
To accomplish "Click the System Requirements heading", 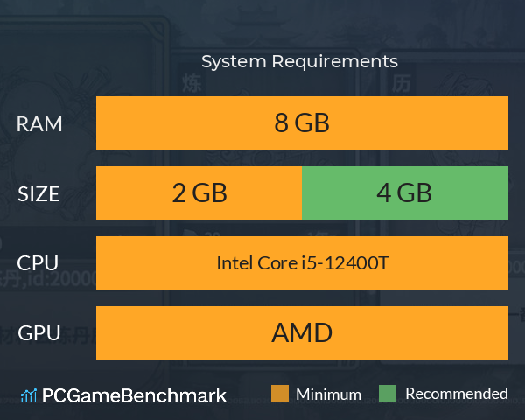I will tap(299, 61).
